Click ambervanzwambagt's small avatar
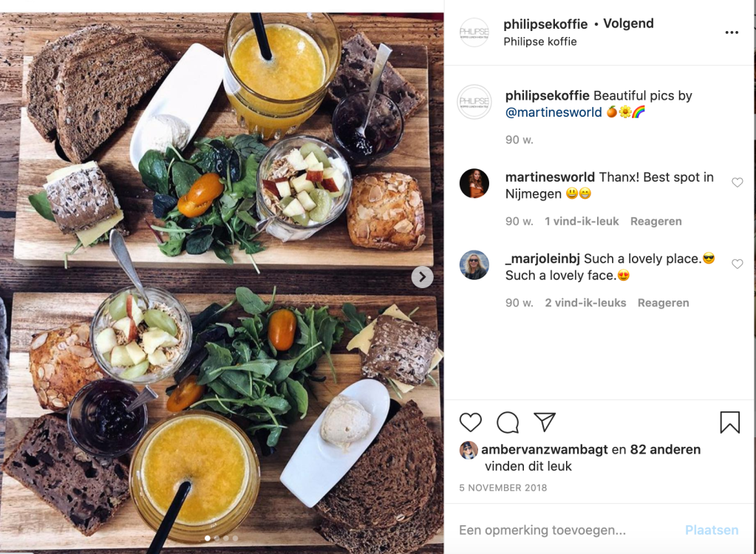Screen dimensions: 756x554 (x=469, y=450)
